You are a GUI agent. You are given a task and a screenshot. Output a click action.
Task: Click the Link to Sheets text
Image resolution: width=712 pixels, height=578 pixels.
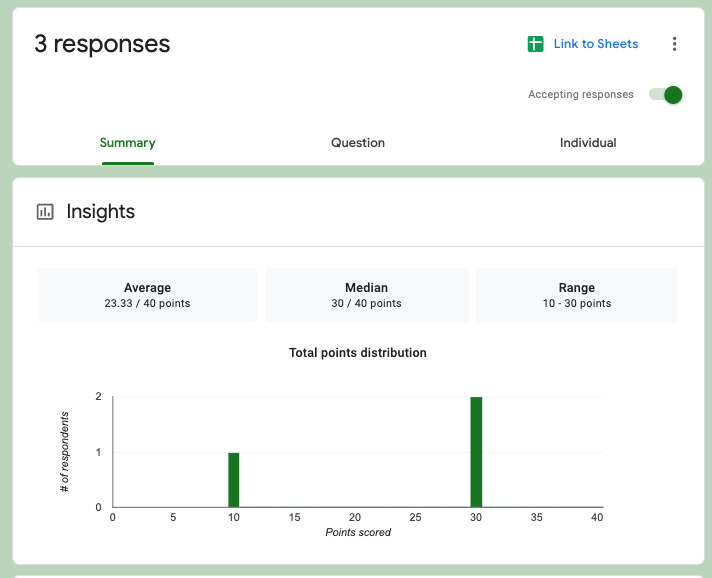point(596,44)
